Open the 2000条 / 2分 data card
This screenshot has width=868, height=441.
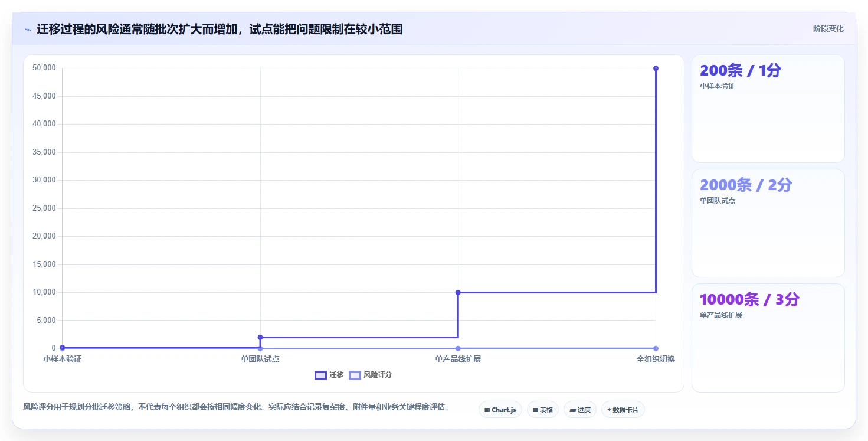tap(768, 223)
